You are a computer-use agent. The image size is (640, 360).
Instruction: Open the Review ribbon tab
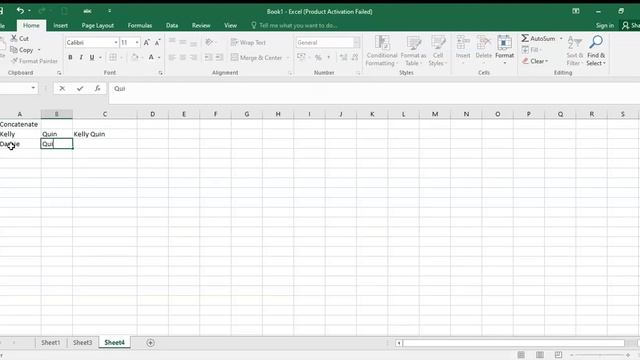click(x=201, y=25)
